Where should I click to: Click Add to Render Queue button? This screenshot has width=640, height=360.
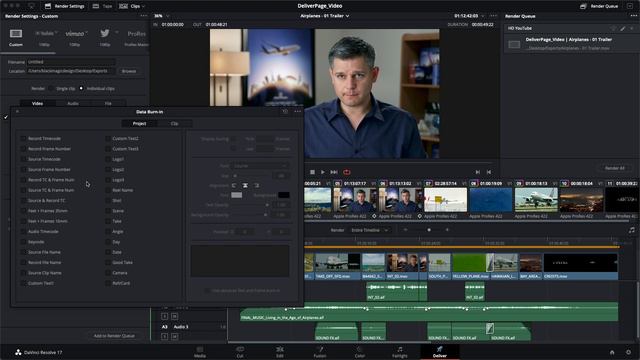coord(114,336)
